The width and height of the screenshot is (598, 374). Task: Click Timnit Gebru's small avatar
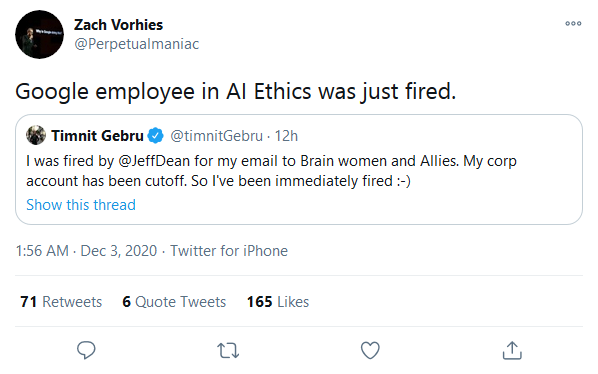36,135
